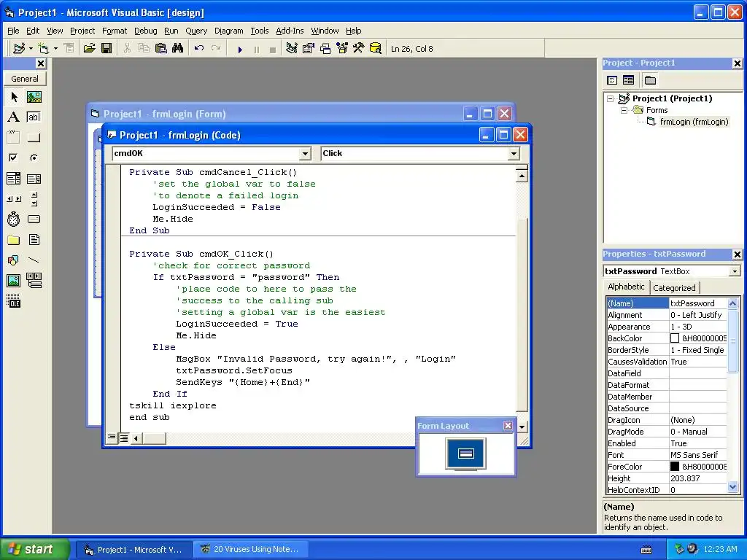Open the Project menu
The width and height of the screenshot is (747, 560).
coord(82,31)
